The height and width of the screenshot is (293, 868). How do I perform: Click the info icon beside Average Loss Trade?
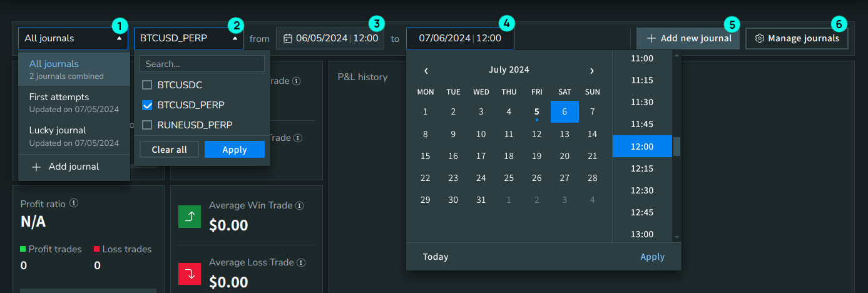(300, 262)
